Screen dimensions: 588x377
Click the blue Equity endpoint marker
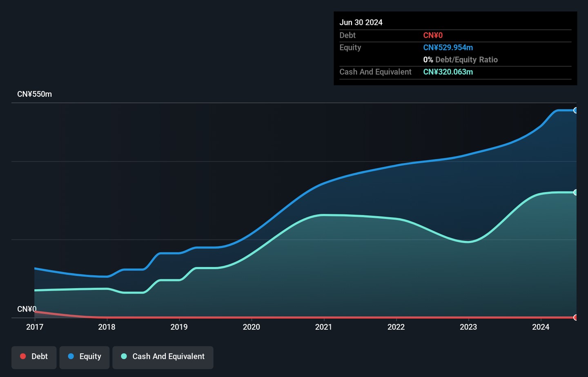pos(575,110)
